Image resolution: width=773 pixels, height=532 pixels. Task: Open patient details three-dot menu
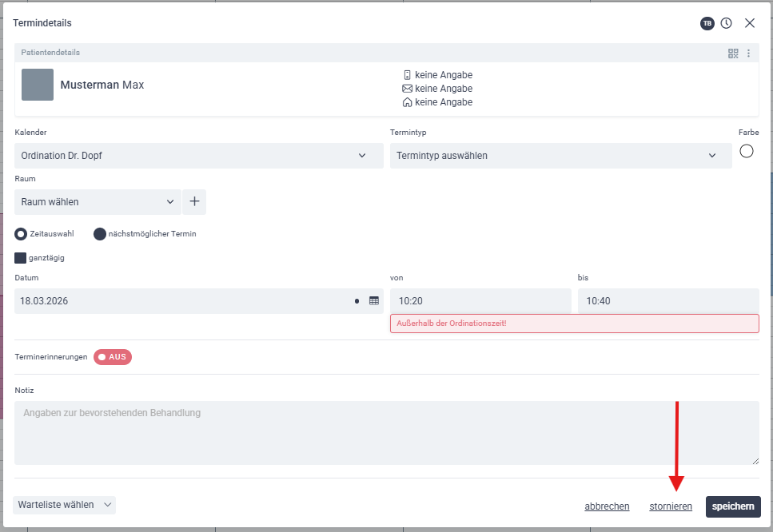[x=748, y=53]
